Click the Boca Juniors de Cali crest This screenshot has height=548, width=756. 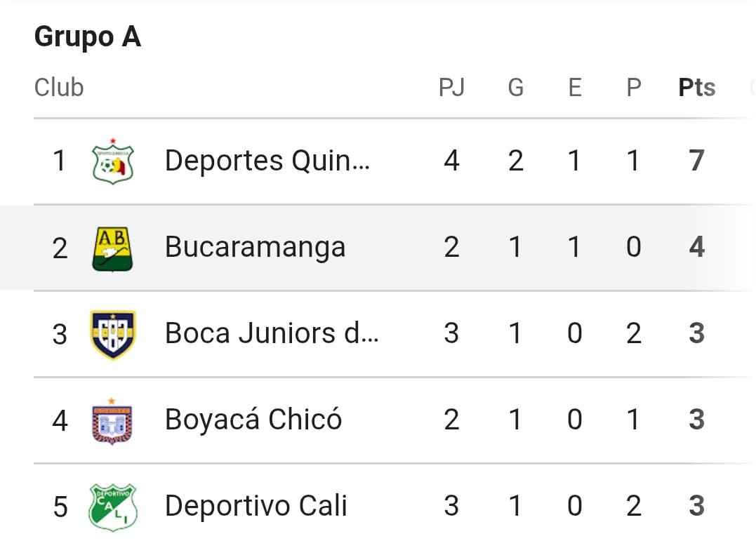pos(113,335)
